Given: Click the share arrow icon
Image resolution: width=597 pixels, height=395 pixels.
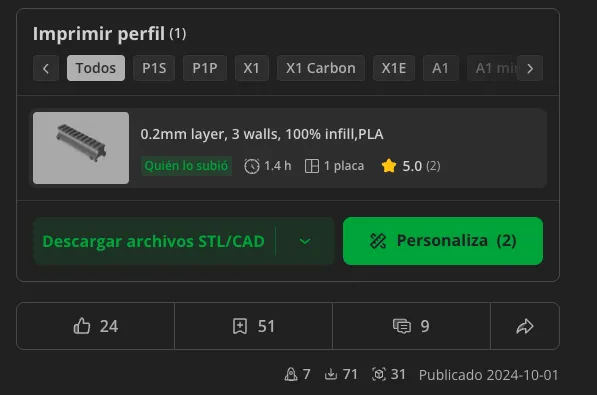Looking at the screenshot, I should tap(525, 326).
